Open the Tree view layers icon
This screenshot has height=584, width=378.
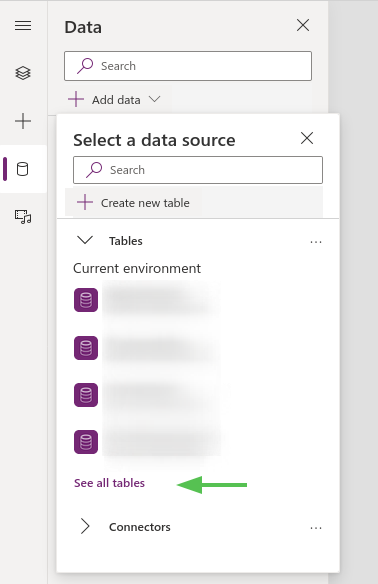click(x=23, y=73)
